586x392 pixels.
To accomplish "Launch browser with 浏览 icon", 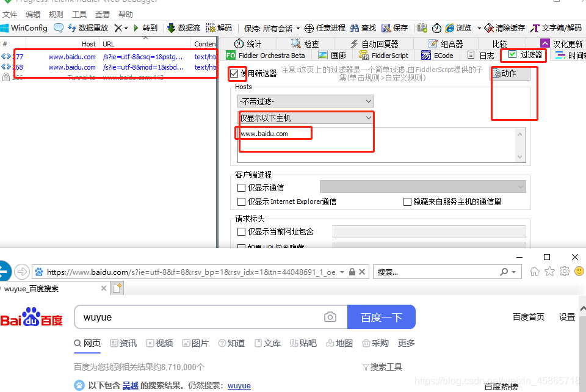I will (x=458, y=28).
